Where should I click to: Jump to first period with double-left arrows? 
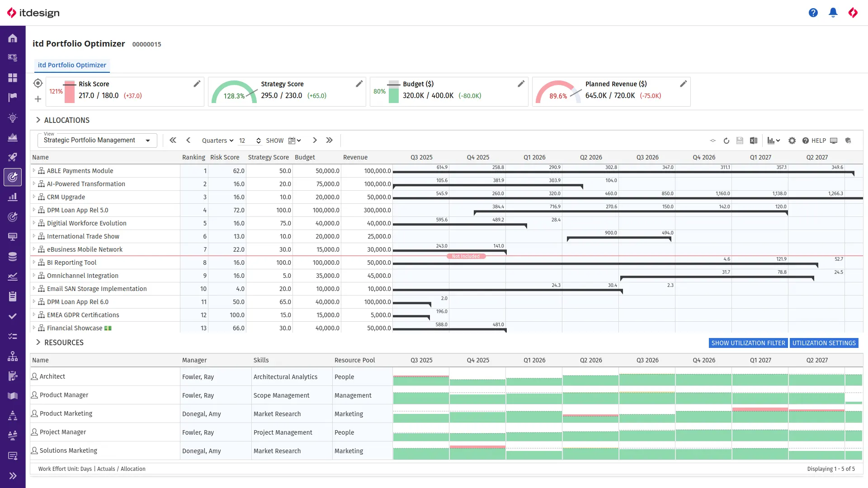point(173,141)
